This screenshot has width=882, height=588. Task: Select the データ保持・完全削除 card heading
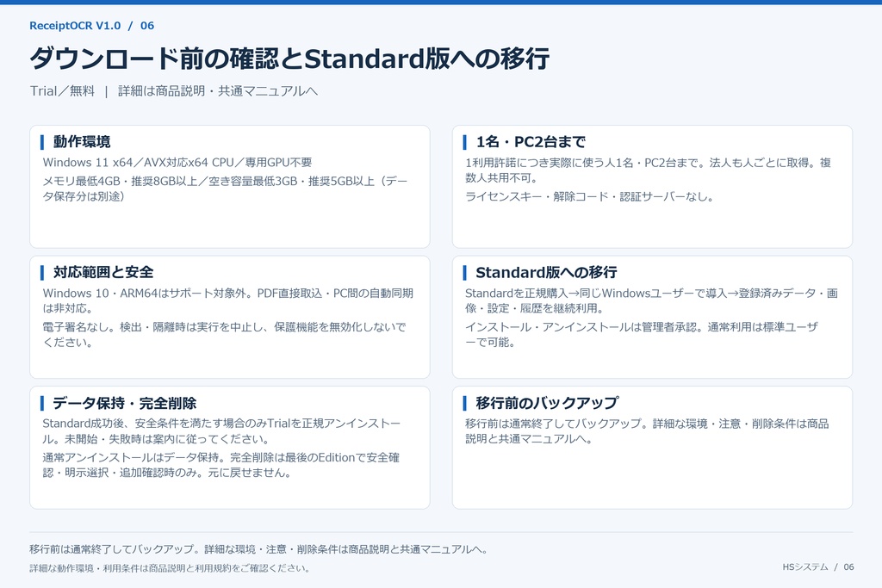pos(124,403)
